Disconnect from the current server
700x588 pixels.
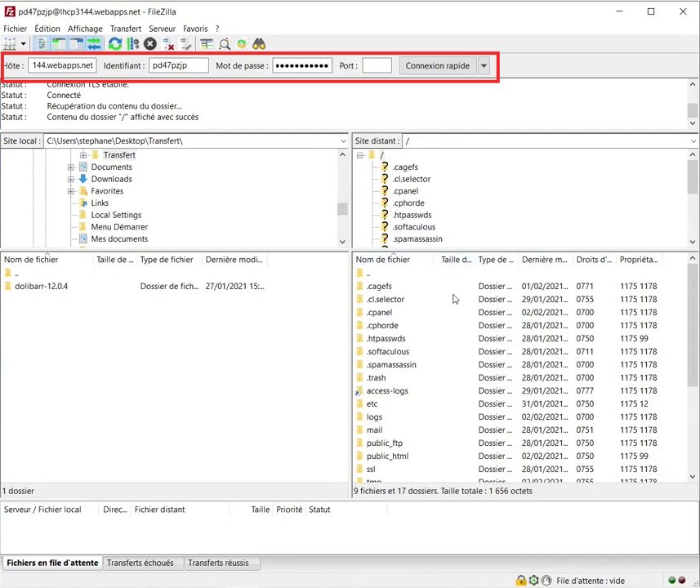coord(168,44)
